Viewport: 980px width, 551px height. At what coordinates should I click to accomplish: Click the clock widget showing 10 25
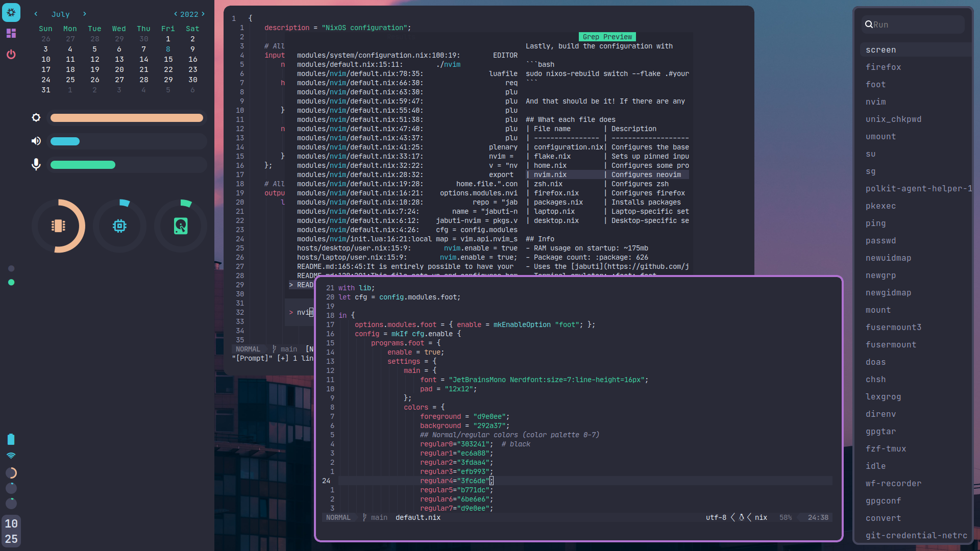click(11, 531)
